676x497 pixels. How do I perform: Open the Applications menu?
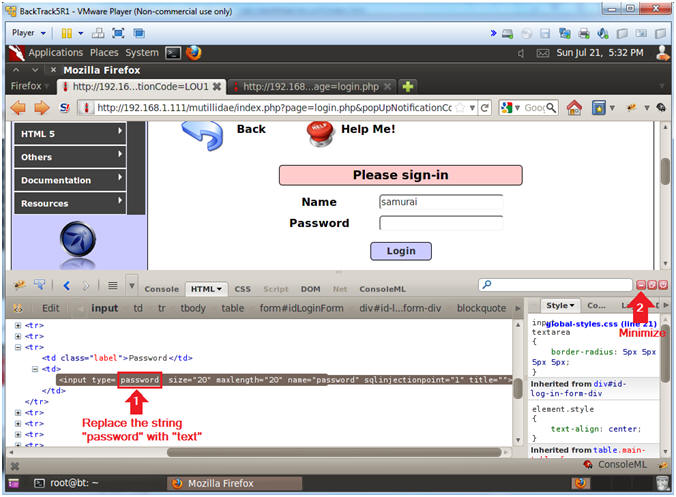(56, 53)
